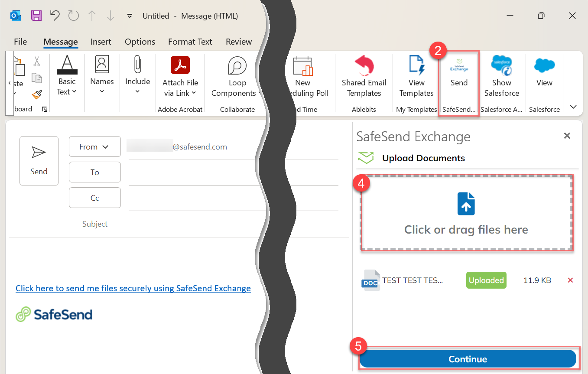588x374 pixels.
Task: Expand the Basic Text options chevron
Action: (x=75, y=91)
